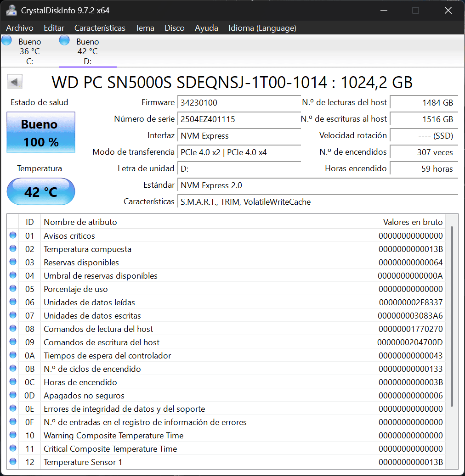Click the CrystalDiskInfo app icon in title bar
The width and height of the screenshot is (465, 476).
(x=11, y=10)
